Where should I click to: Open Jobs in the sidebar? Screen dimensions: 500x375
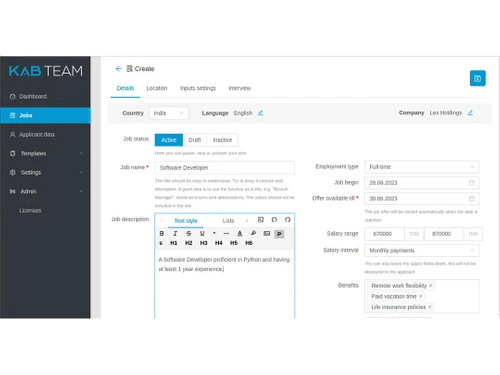[45, 115]
